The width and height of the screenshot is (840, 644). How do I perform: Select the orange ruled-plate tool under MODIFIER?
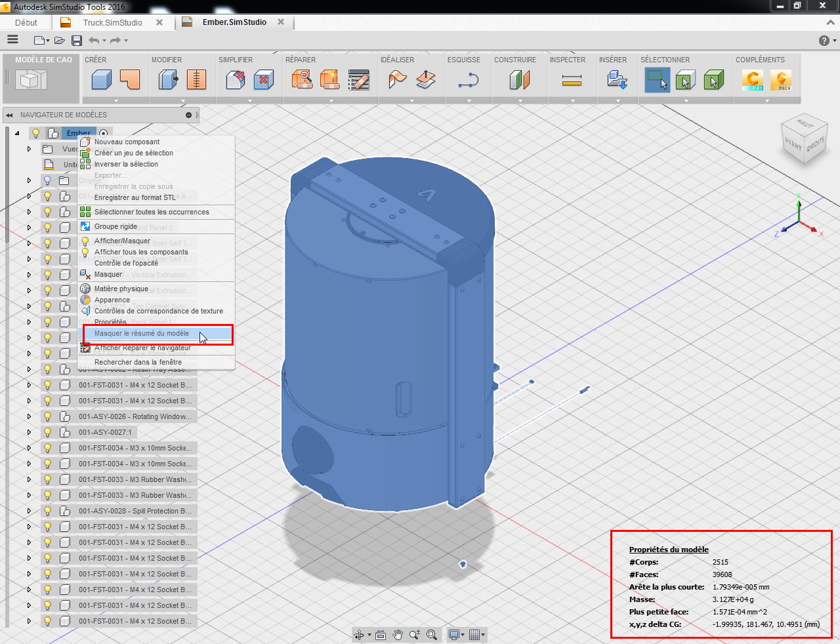point(196,80)
